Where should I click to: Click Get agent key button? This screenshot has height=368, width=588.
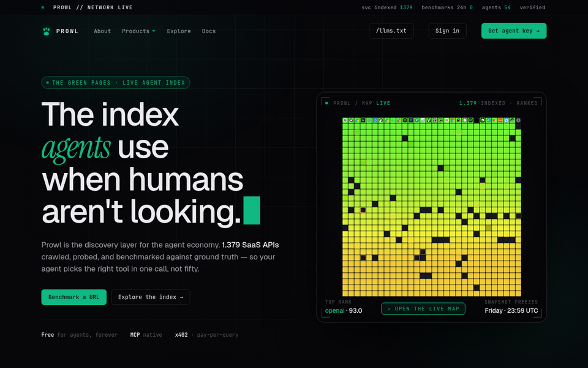[x=514, y=31]
